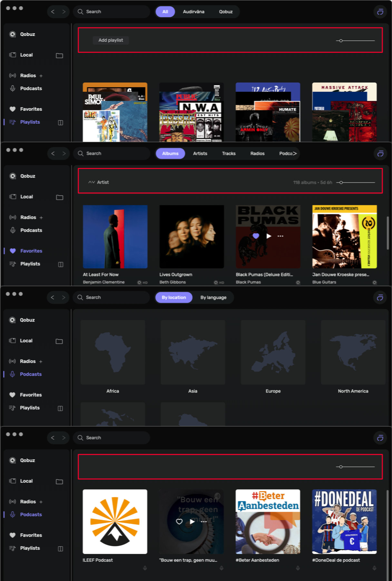
Task: Click heart icon on "Bouw een trap" podcast
Action: (x=179, y=521)
